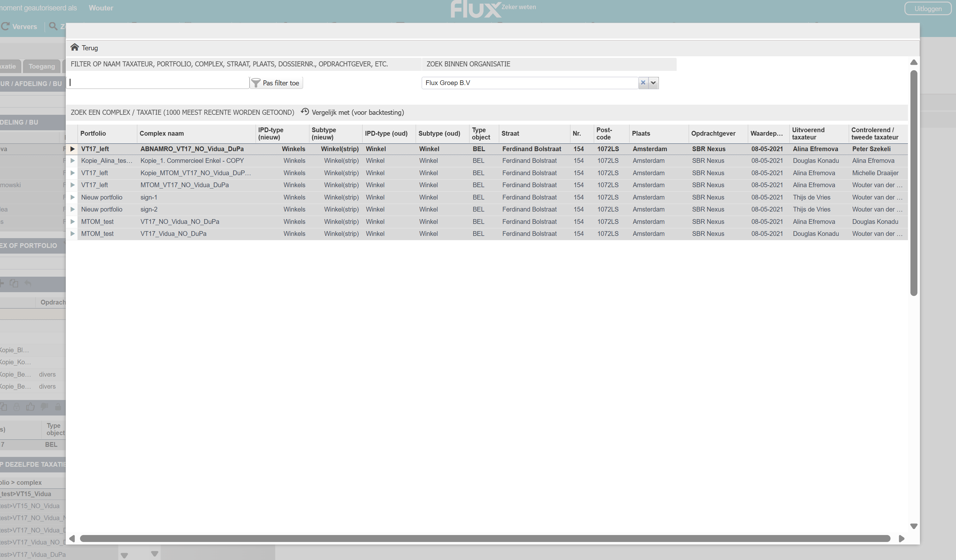Expand the VT17_Vidua_NO_DuPa row
Screen dimensions: 956x560
click(72, 234)
